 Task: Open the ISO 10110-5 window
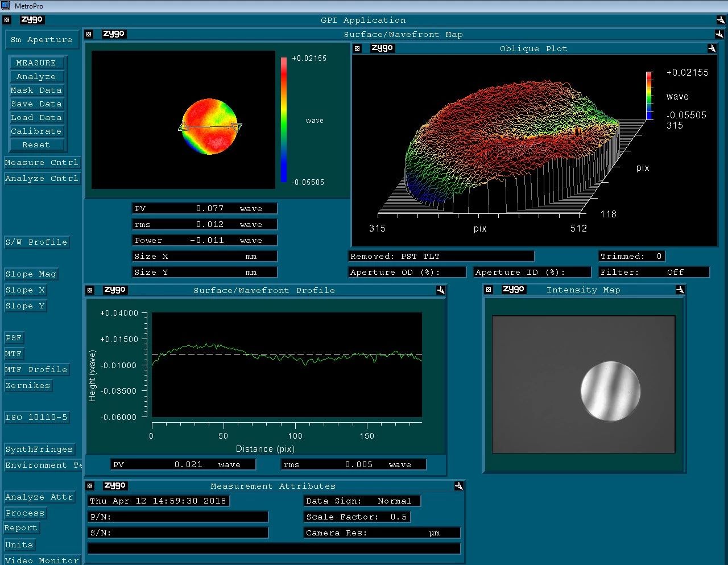coord(36,417)
